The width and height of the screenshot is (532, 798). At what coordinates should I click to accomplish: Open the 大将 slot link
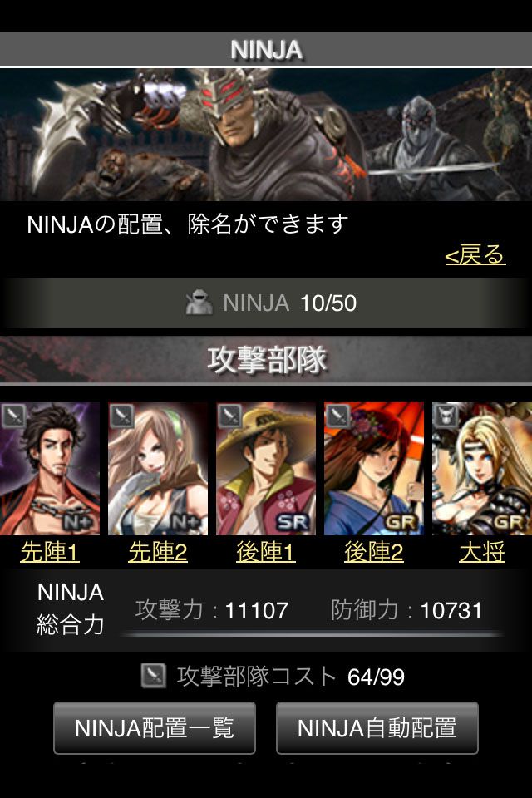click(x=481, y=552)
